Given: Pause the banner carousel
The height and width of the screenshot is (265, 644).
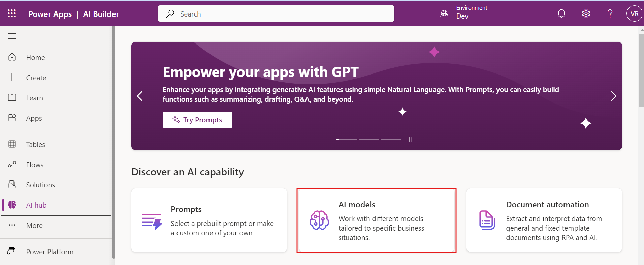Looking at the screenshot, I should [410, 140].
